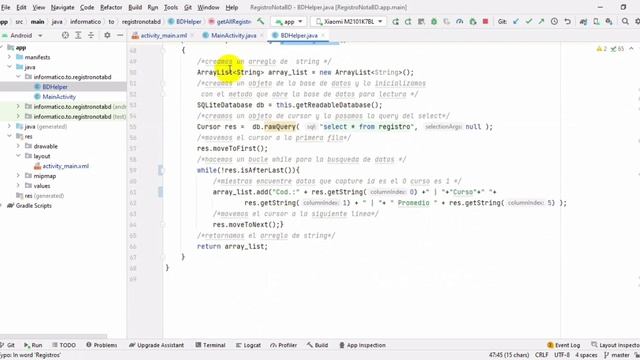Click the BDHelper breadcrumb
640x360 pixels.
coord(184,22)
